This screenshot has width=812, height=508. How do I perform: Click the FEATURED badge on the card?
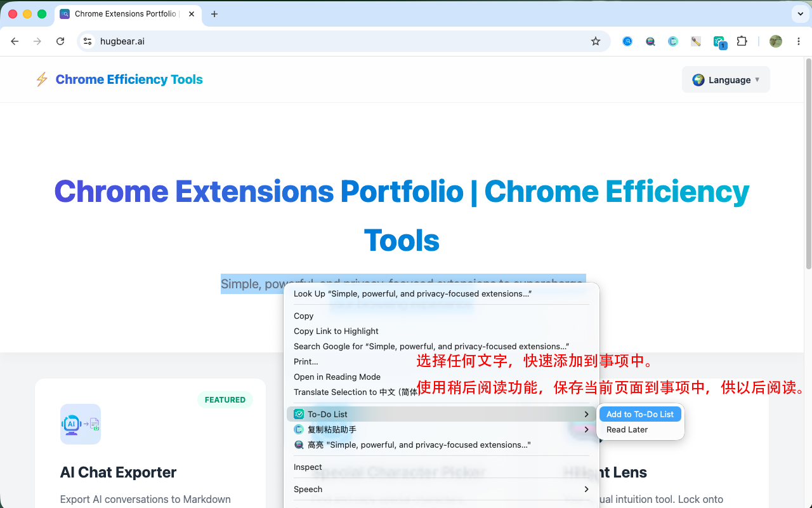[x=225, y=399]
